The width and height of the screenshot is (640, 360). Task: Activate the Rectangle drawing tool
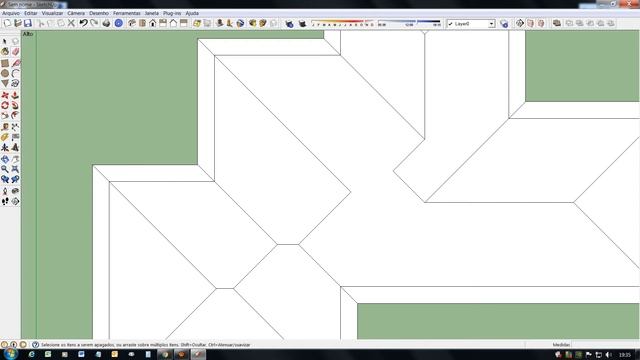pyautogui.click(x=5, y=63)
